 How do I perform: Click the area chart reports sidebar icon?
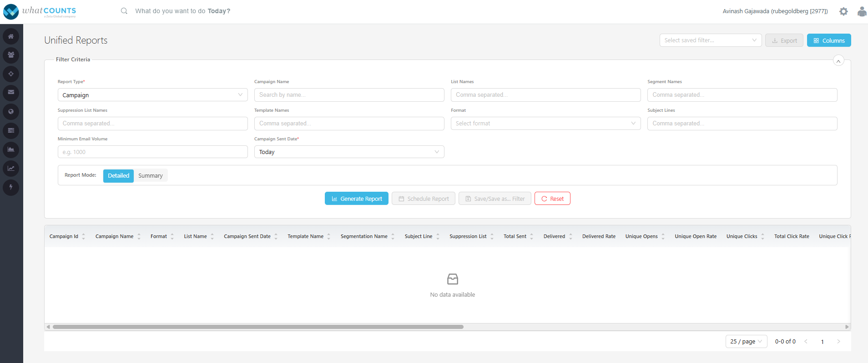pyautogui.click(x=11, y=149)
